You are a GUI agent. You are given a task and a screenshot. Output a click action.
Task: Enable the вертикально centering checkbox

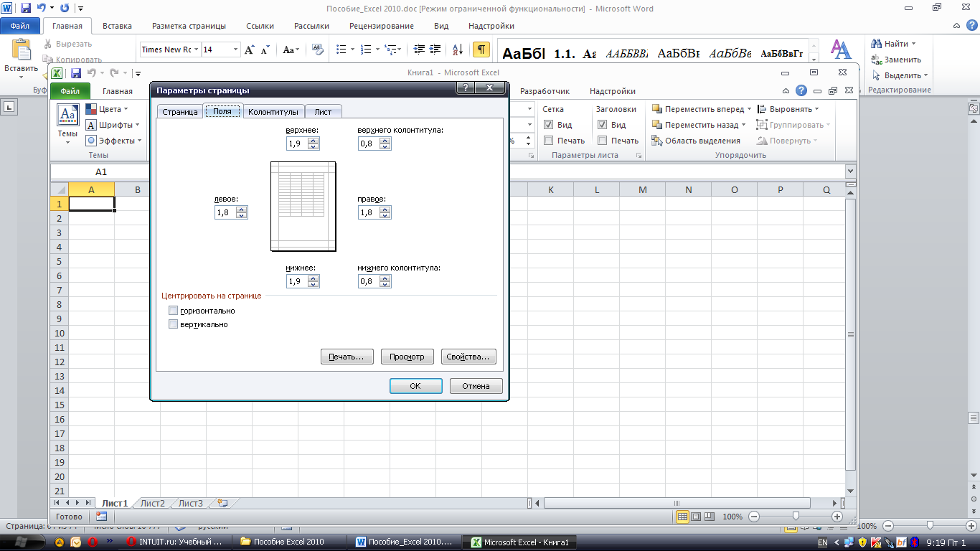(x=173, y=324)
